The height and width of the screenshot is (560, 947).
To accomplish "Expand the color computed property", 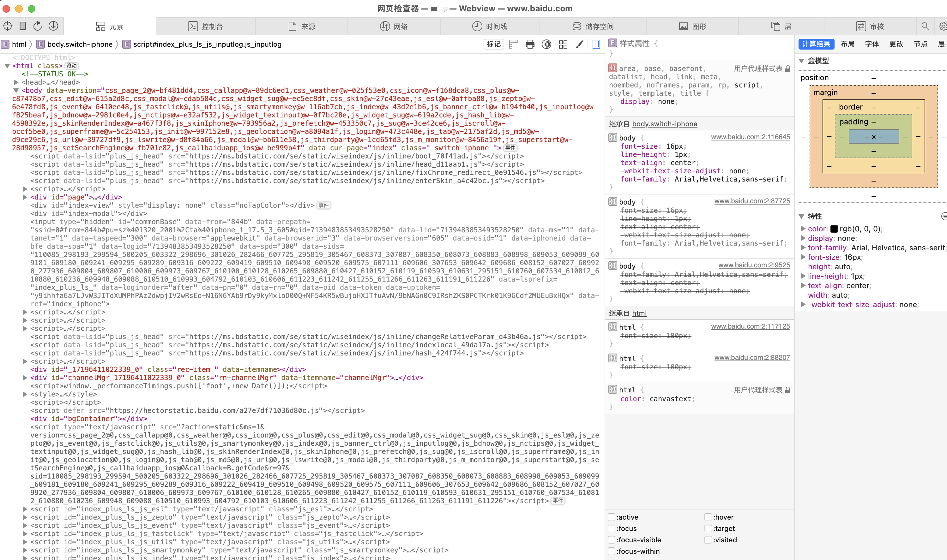I will tap(804, 229).
